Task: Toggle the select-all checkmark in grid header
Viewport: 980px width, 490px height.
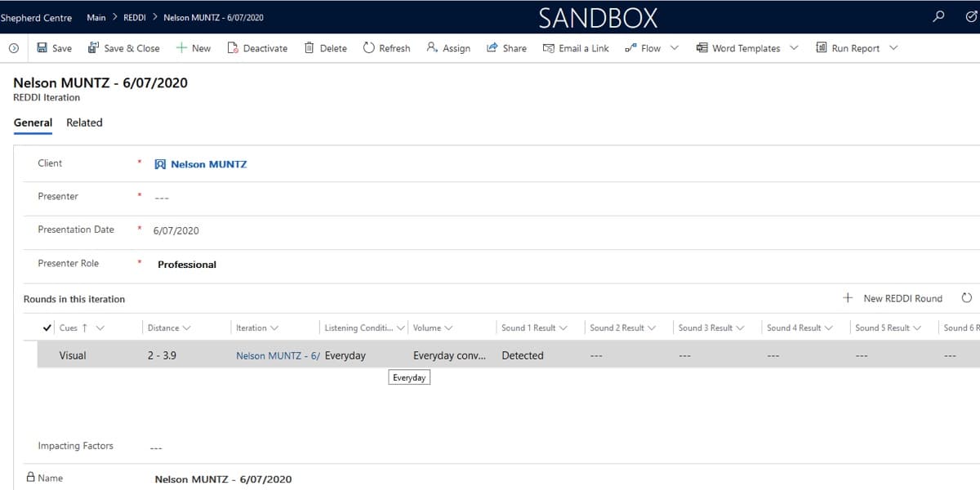Action: point(47,327)
